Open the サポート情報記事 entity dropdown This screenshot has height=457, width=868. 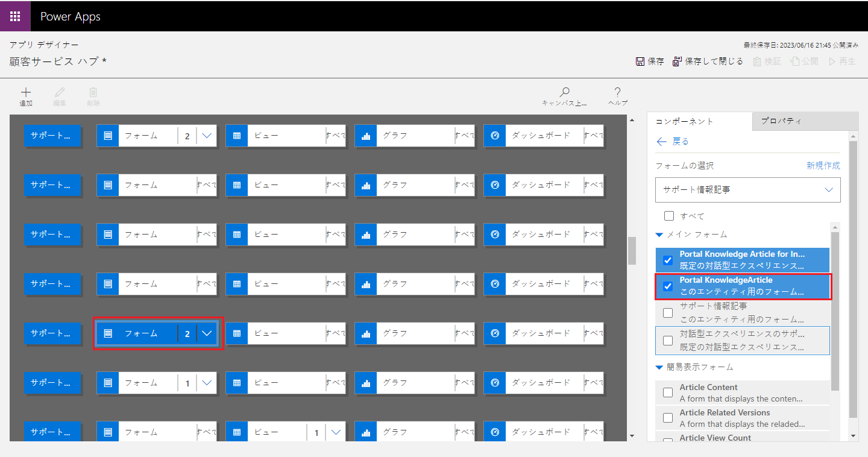747,189
